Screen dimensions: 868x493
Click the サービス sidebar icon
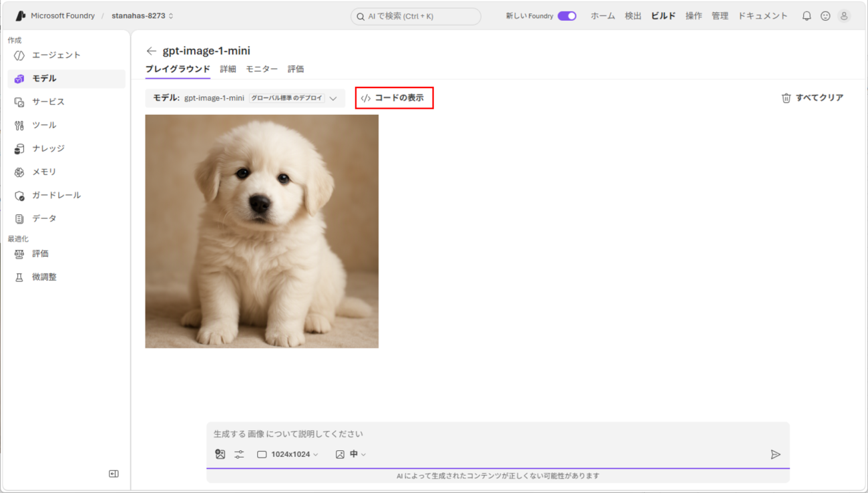coord(19,102)
